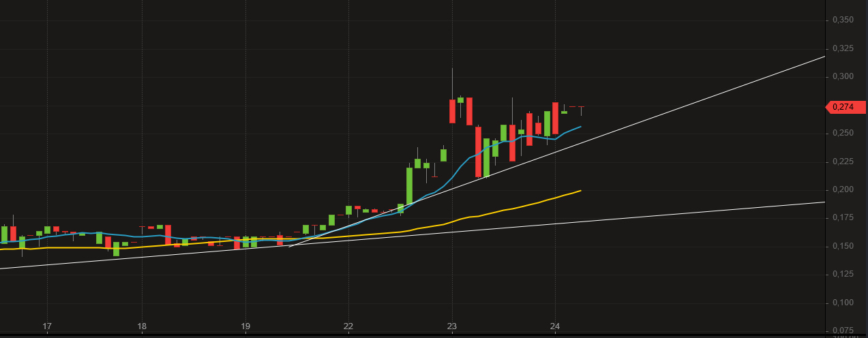Click the 0,225 price axis label
868x338 pixels.
843,162
